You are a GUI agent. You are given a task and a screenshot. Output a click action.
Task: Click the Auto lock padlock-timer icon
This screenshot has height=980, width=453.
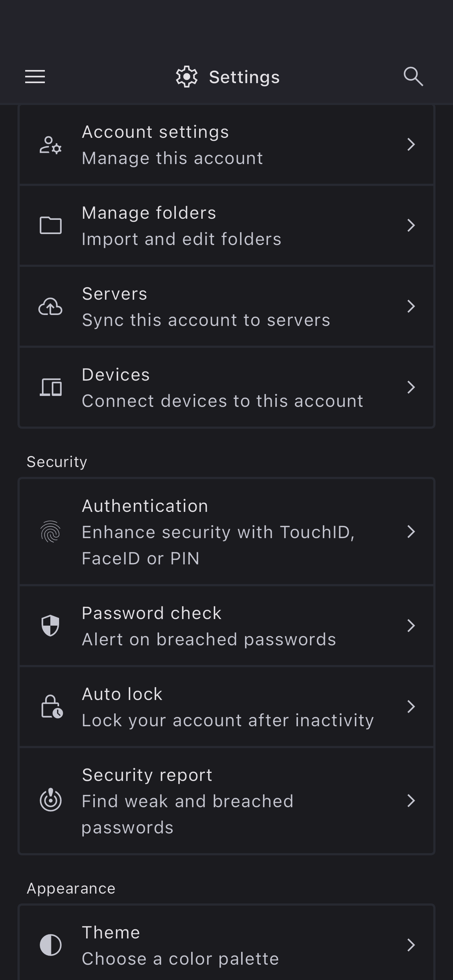click(52, 707)
